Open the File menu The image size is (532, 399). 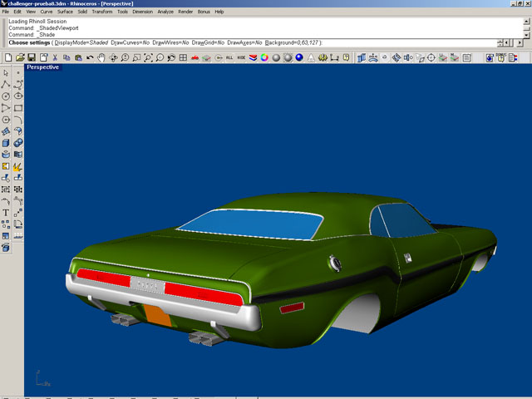pos(6,12)
